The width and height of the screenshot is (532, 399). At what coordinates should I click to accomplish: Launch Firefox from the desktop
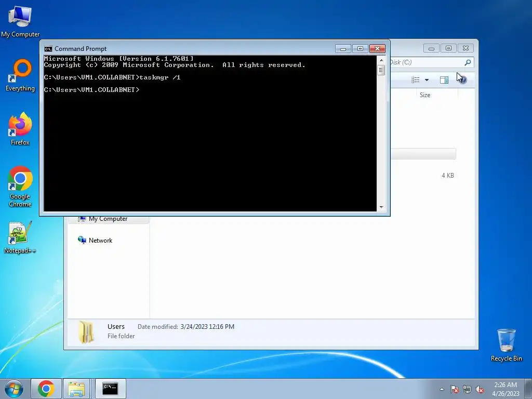coord(20,129)
